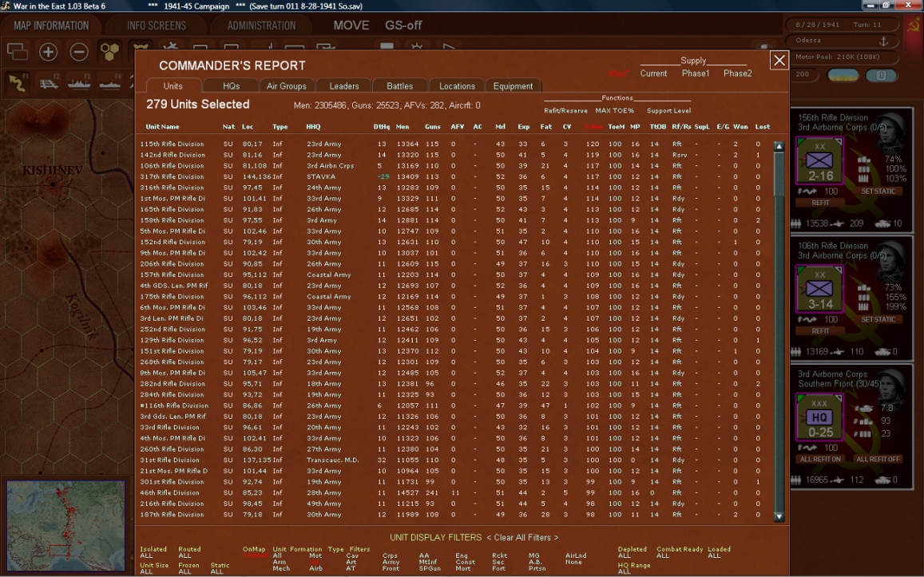Viewport: 924px width, 577px height.
Task: Switch to the Battles tab
Action: 399,86
